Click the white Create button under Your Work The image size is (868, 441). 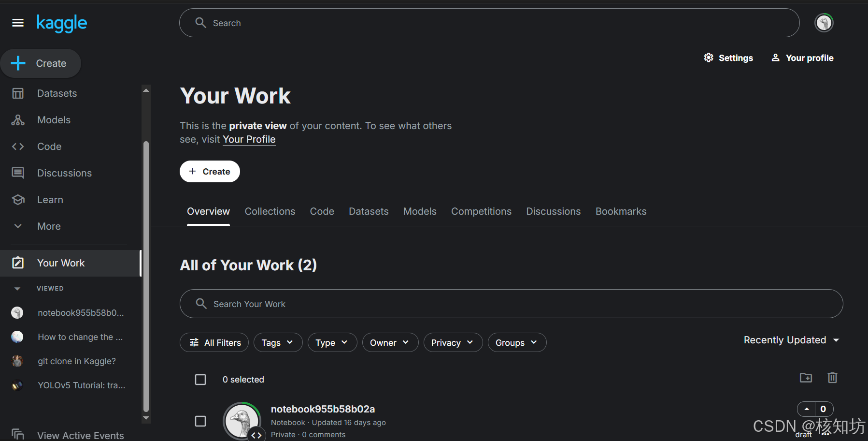click(x=210, y=171)
